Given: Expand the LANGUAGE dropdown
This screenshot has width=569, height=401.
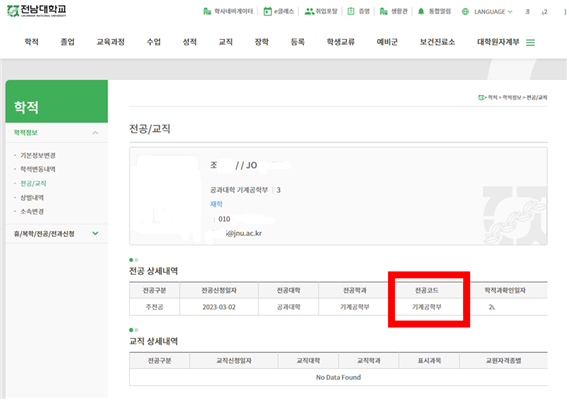Looking at the screenshot, I should (x=493, y=12).
